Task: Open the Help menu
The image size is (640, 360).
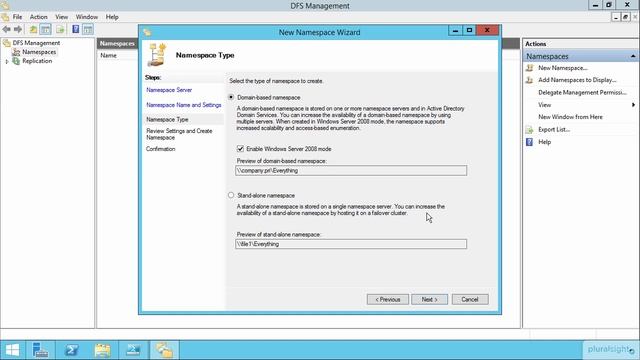Action: point(112,17)
